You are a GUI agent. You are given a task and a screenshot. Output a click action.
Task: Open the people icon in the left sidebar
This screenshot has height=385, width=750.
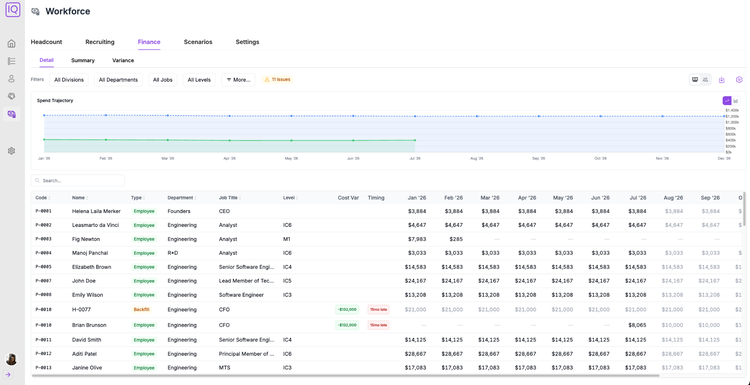11,79
